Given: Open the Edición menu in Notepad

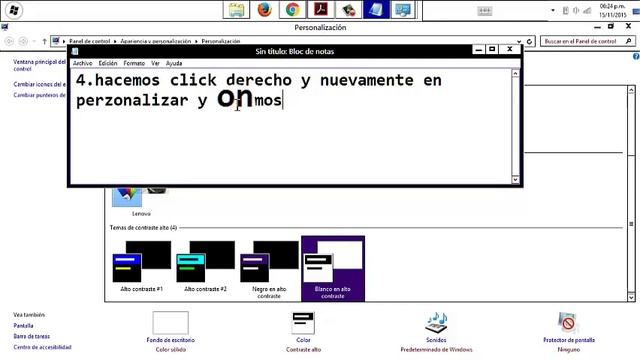Looking at the screenshot, I should tap(108, 63).
